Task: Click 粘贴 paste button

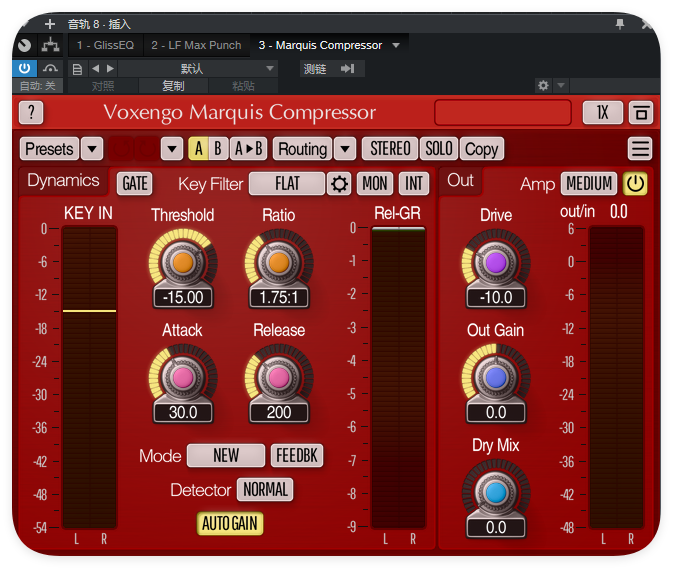Action: pos(243,86)
